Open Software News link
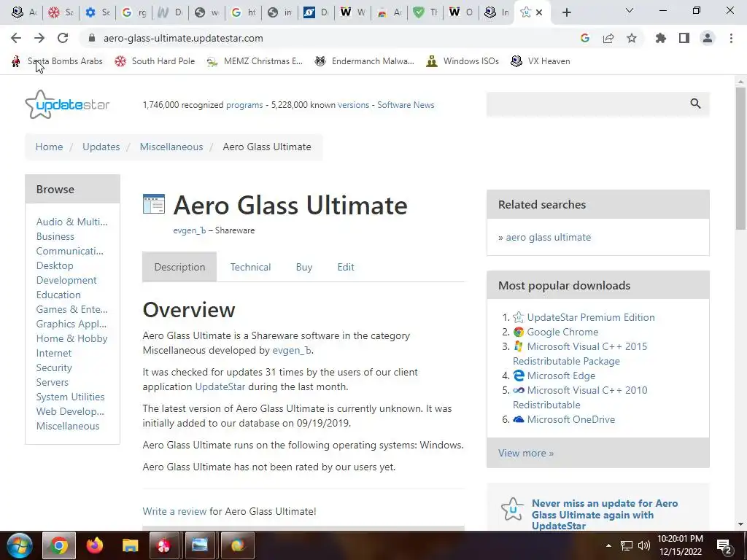The height and width of the screenshot is (560, 747). (x=406, y=105)
